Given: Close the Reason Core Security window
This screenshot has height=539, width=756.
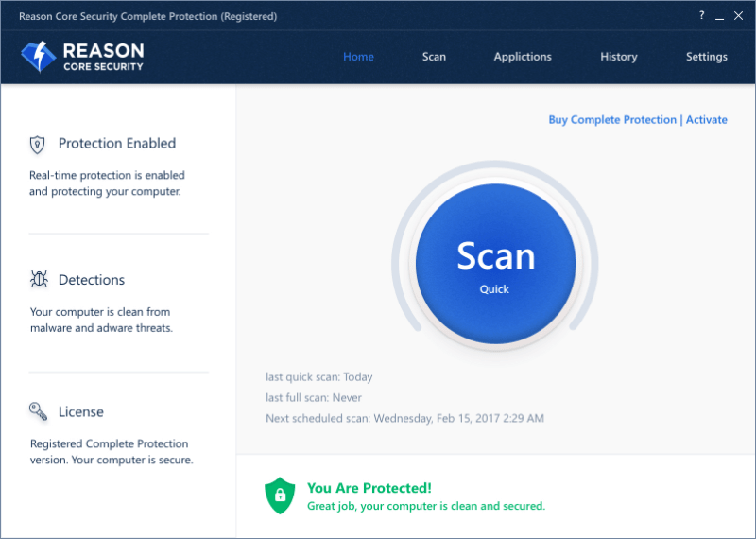Looking at the screenshot, I should click(738, 16).
